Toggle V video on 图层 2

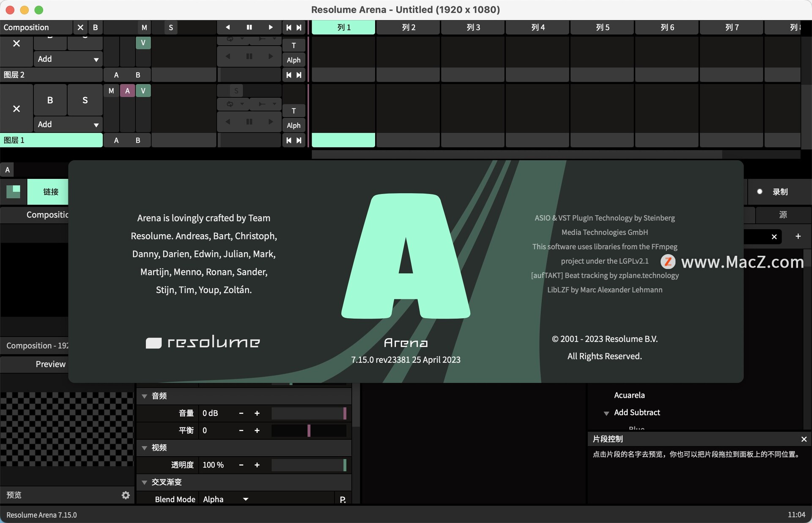point(143,43)
